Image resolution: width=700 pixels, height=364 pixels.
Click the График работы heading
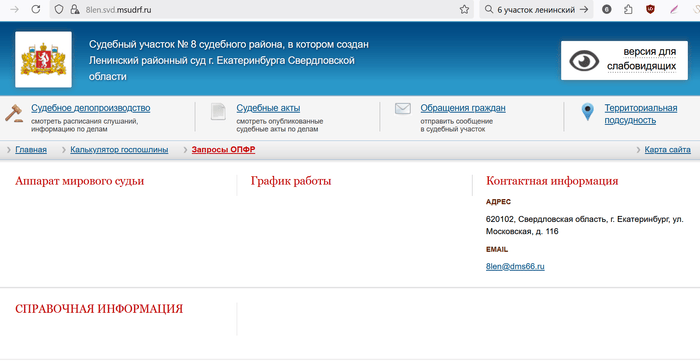tap(291, 181)
